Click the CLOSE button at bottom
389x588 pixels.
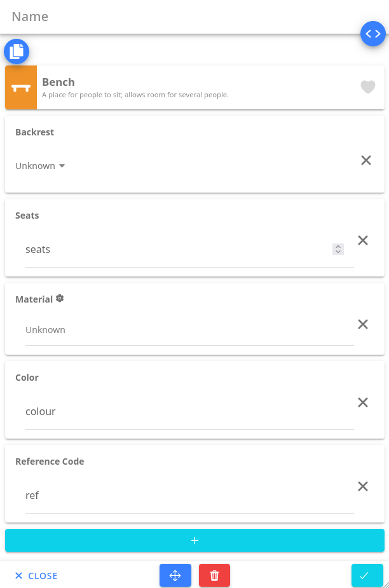point(36,576)
